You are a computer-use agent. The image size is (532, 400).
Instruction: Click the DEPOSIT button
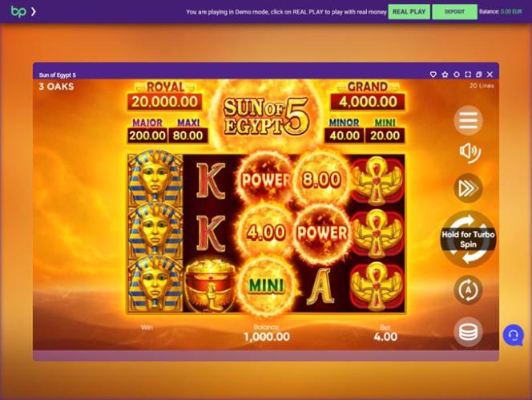coord(454,12)
